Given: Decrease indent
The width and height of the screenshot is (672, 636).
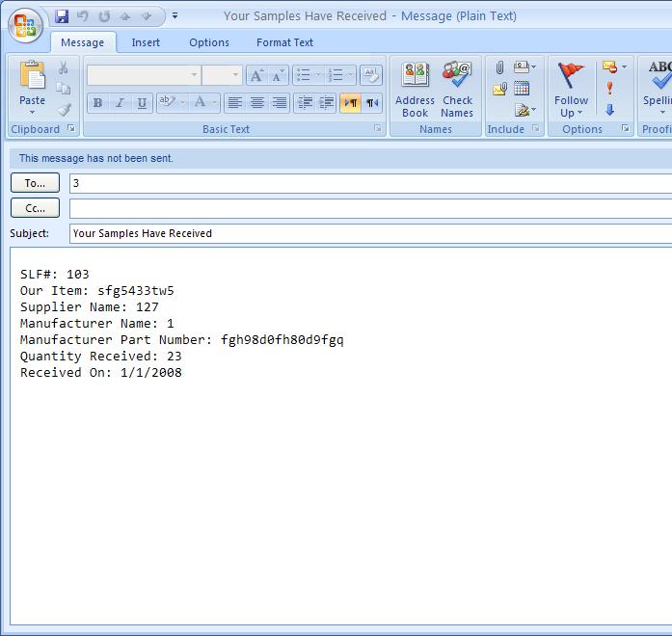Looking at the screenshot, I should coord(305,103).
